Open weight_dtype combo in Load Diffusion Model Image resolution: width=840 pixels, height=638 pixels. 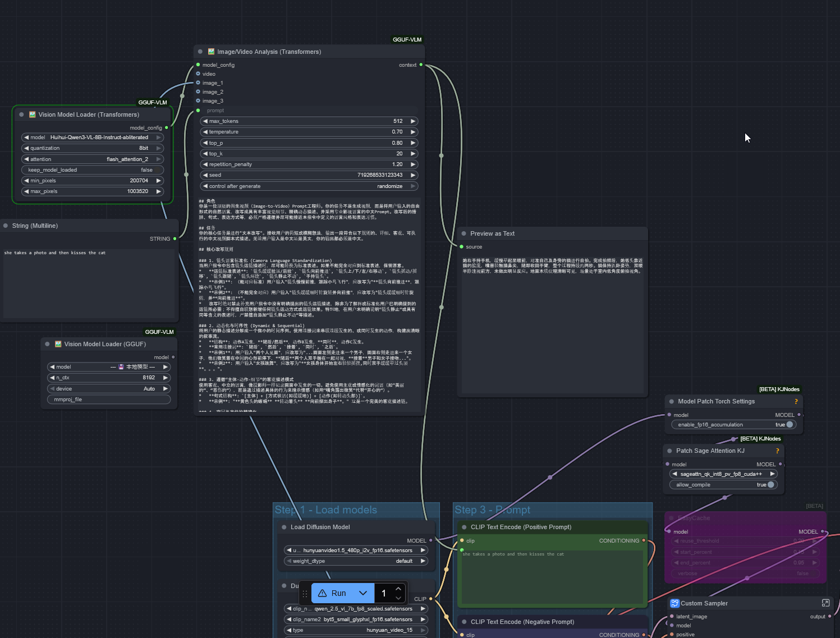(356, 561)
